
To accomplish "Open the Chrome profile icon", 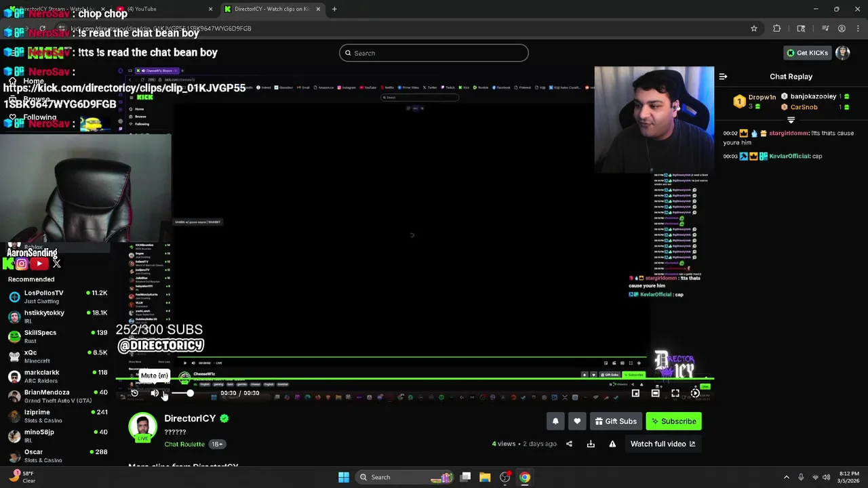I will (842, 28).
